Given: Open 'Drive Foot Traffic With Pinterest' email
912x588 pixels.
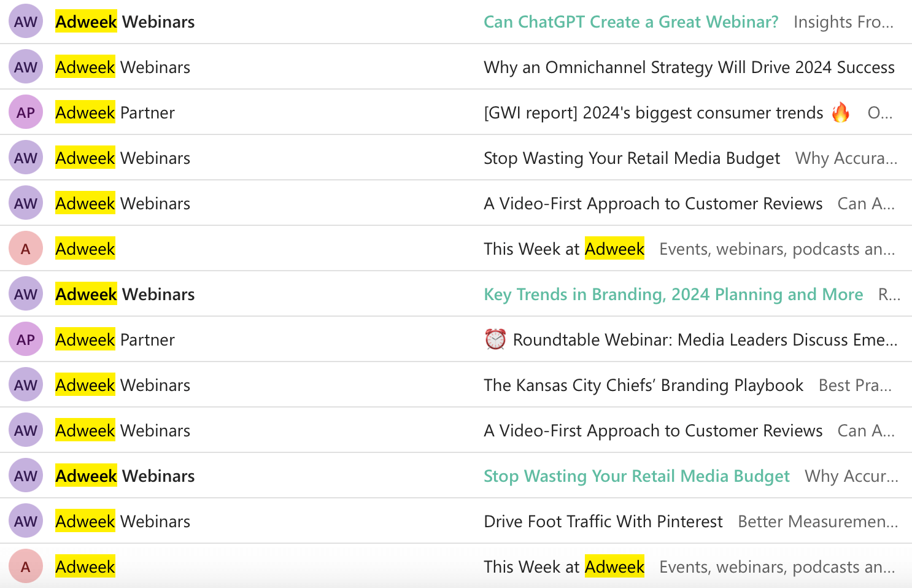Looking at the screenshot, I should point(603,521).
